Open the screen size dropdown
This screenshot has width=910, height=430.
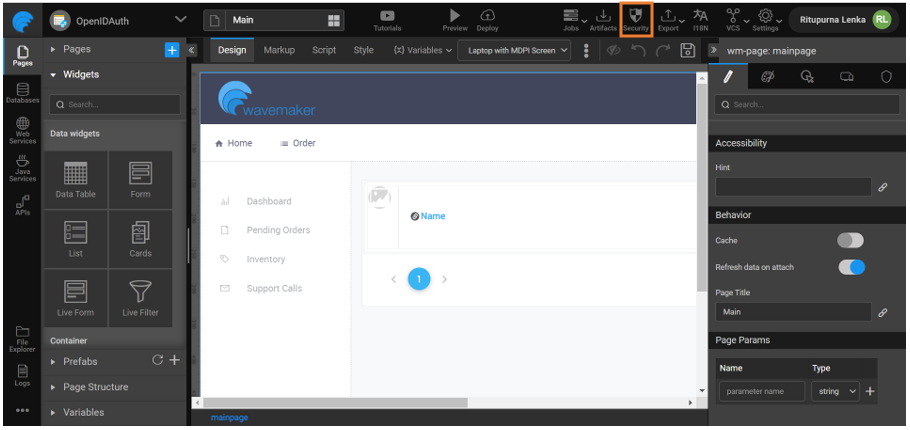(513, 50)
